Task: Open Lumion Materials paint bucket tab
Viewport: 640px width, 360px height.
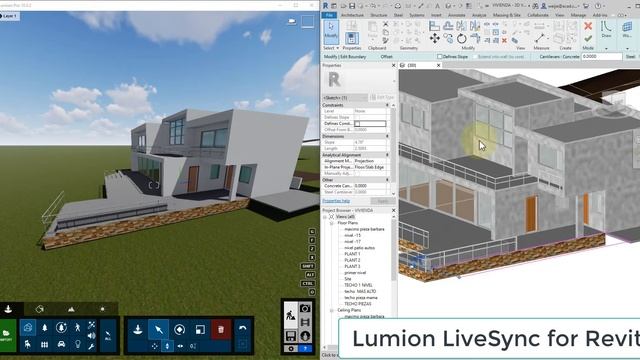Action: [x=40, y=309]
